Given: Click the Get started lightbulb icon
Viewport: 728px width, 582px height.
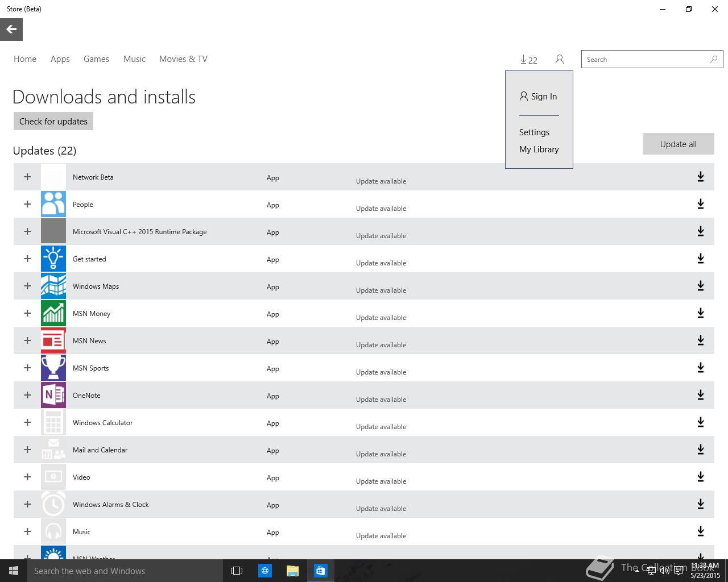Looking at the screenshot, I should 53,259.
